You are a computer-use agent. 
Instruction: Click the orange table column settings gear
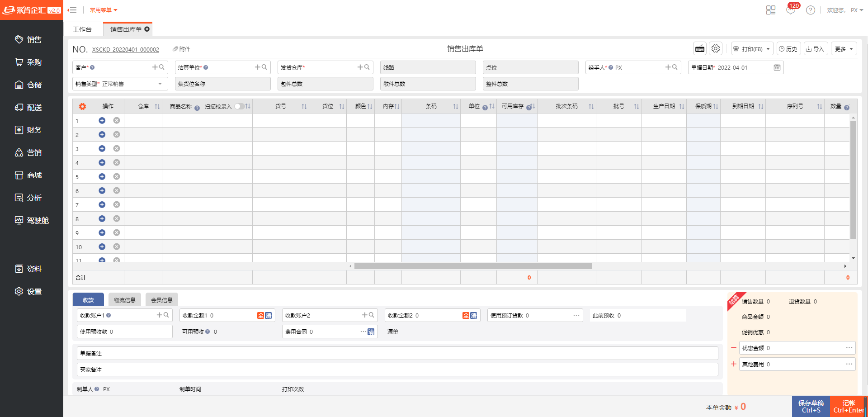pos(82,106)
